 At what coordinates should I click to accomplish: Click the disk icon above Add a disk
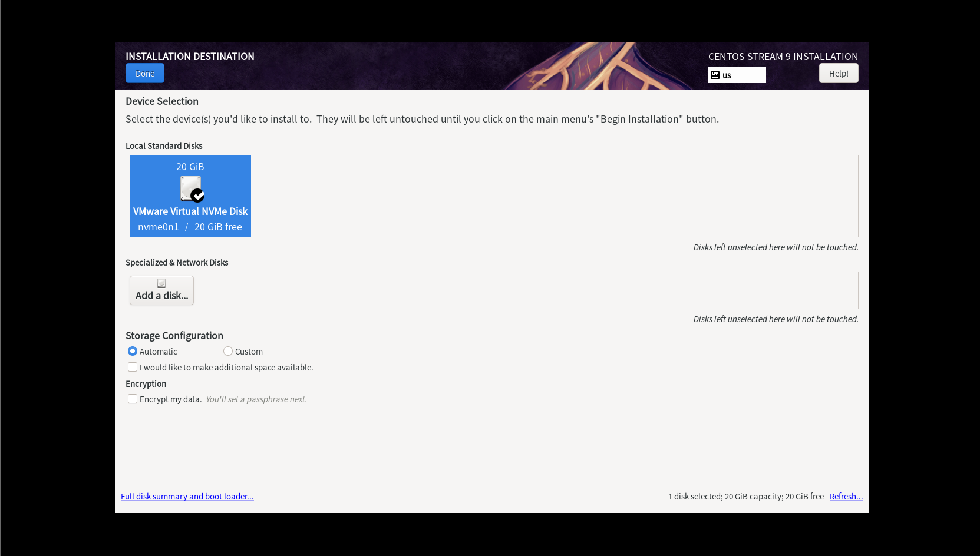coord(161,283)
